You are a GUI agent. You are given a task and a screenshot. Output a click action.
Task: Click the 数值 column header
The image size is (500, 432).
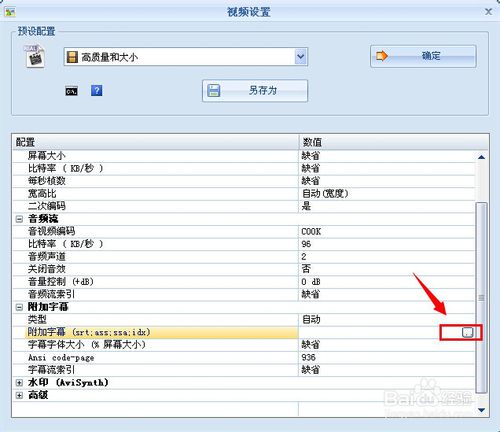tap(394, 142)
